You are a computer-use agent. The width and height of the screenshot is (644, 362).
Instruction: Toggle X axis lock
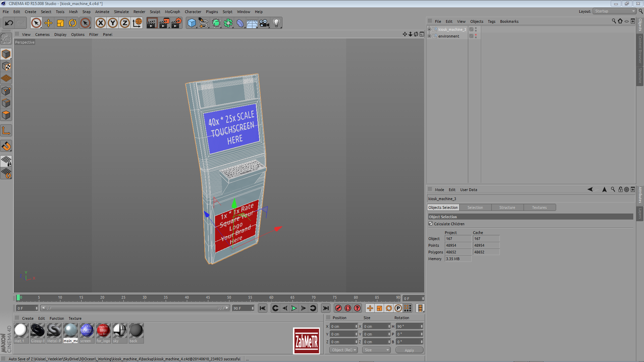click(x=101, y=23)
